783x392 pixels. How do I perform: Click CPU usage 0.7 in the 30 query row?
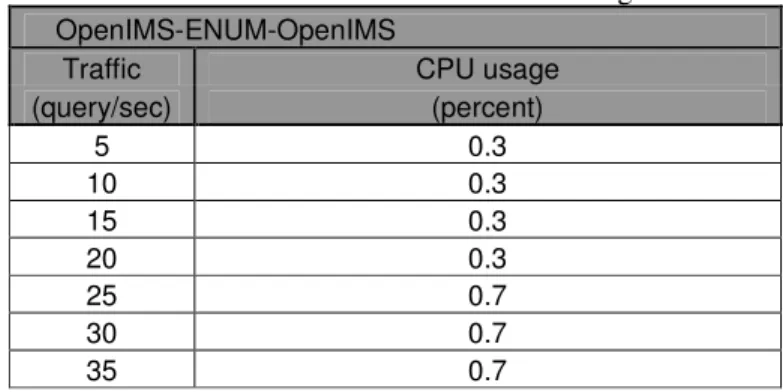487,332
